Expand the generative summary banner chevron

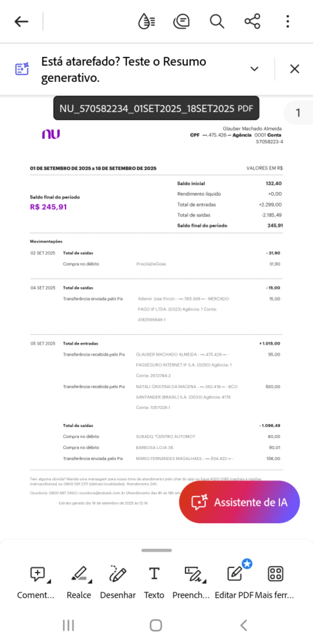[x=254, y=69]
